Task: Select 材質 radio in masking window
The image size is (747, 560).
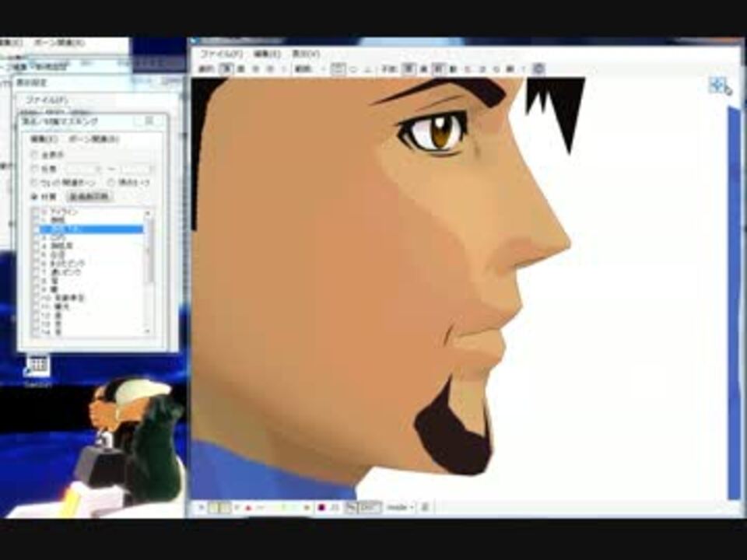Action: click(34, 197)
